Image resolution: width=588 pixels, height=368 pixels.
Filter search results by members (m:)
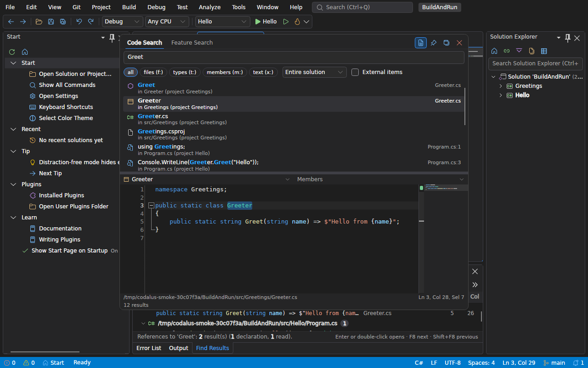coord(225,72)
